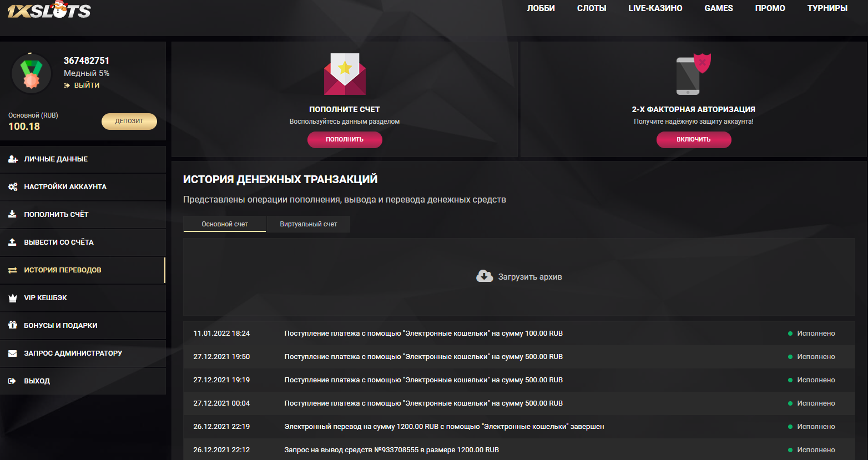Select ВЫХОД in sidebar
Viewport: 868px width, 460px height.
pyautogui.click(x=83, y=381)
